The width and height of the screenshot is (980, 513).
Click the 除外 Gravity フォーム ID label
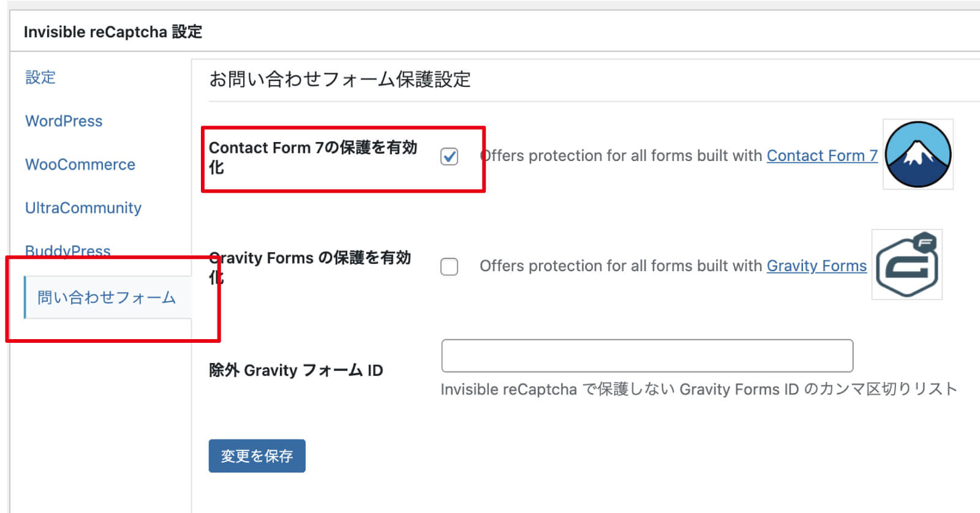(296, 370)
